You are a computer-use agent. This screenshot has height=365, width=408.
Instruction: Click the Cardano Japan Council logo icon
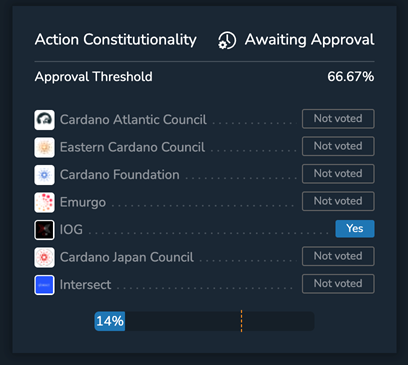click(x=44, y=257)
